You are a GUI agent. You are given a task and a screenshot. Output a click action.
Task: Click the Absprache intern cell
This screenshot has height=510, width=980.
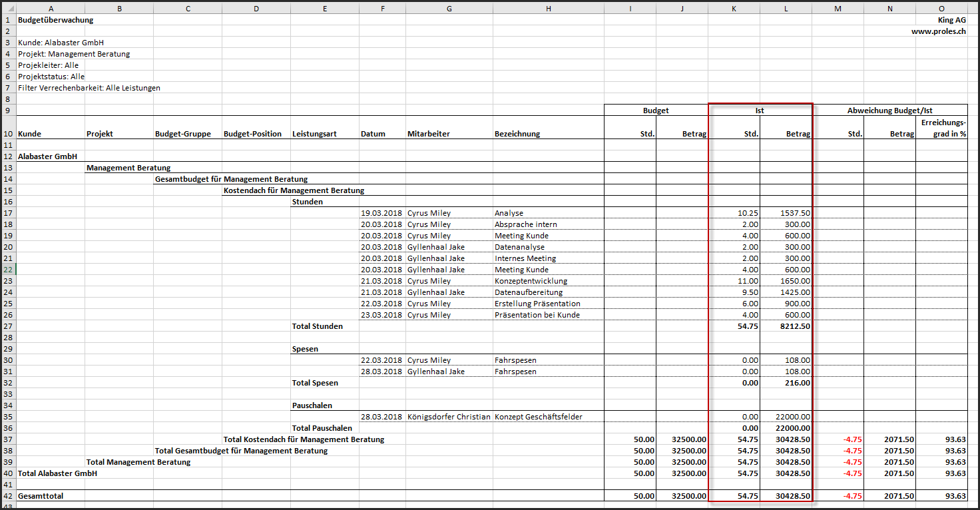coord(526,224)
